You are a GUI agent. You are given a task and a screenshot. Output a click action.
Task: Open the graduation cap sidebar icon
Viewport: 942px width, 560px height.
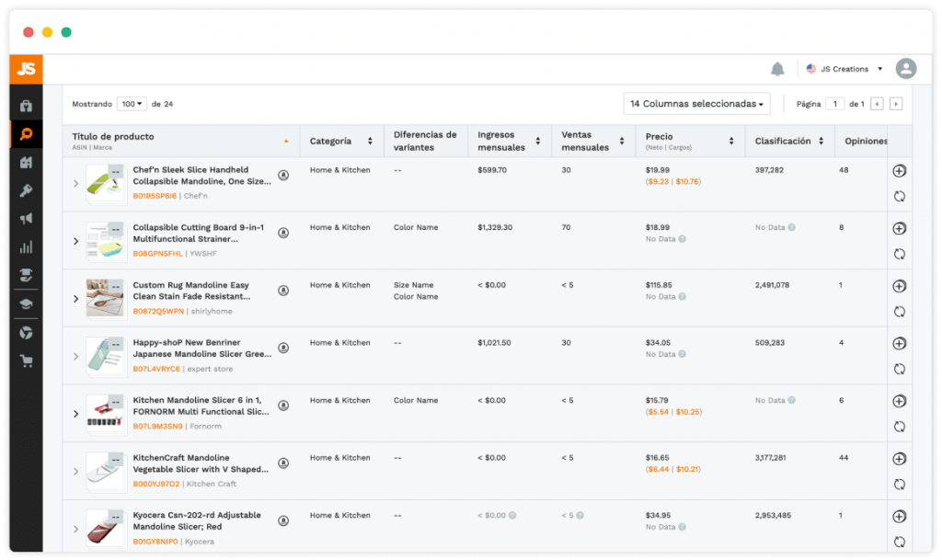[26, 303]
